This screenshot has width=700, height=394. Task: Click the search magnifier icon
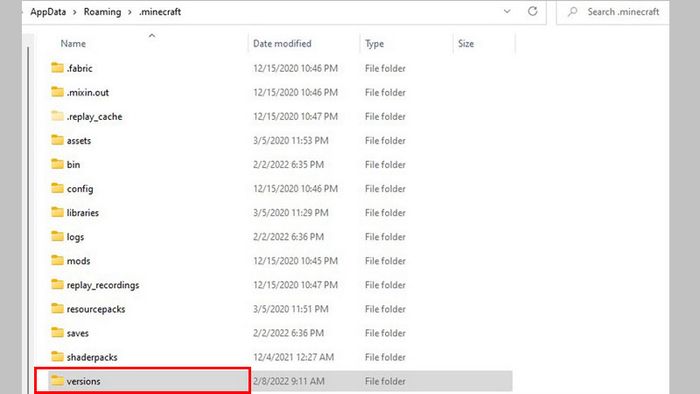point(572,12)
